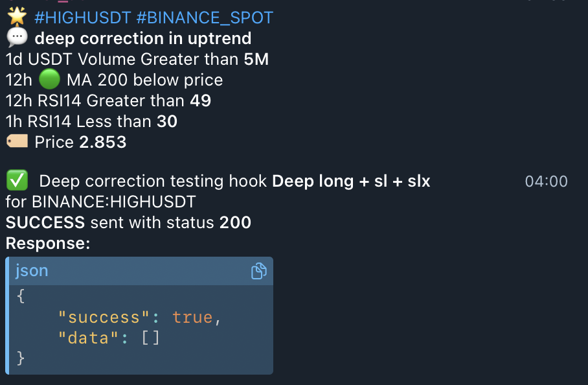The height and width of the screenshot is (385, 588).
Task: Click the json language label
Action: point(32,271)
